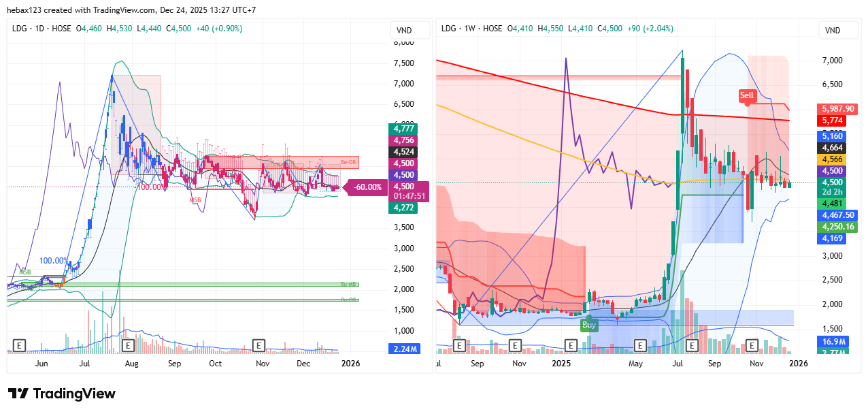
Task: Click the Be-OB order block label
Action: pyautogui.click(x=348, y=162)
